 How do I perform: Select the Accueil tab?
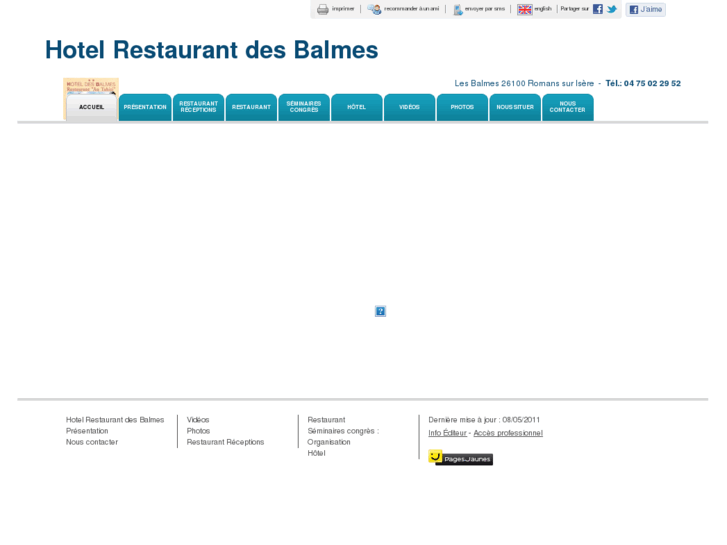(91, 107)
